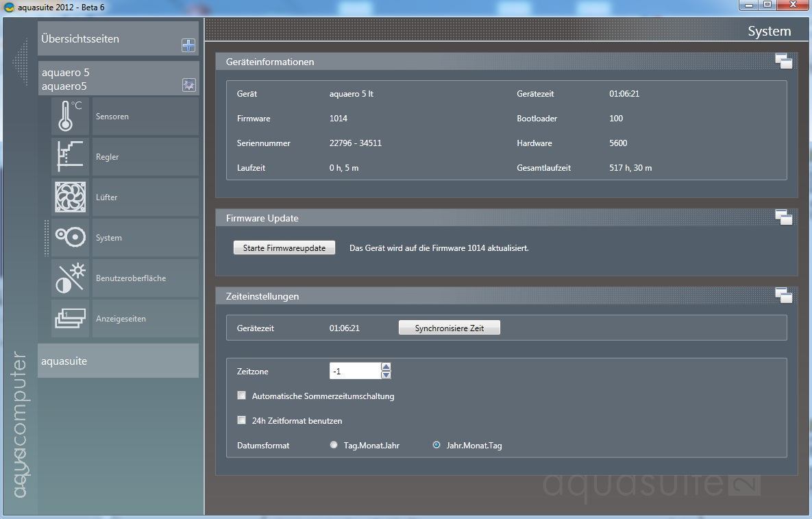
Task: Click Gesamtlaufzeit value 517 h, 30 m
Action: [630, 168]
